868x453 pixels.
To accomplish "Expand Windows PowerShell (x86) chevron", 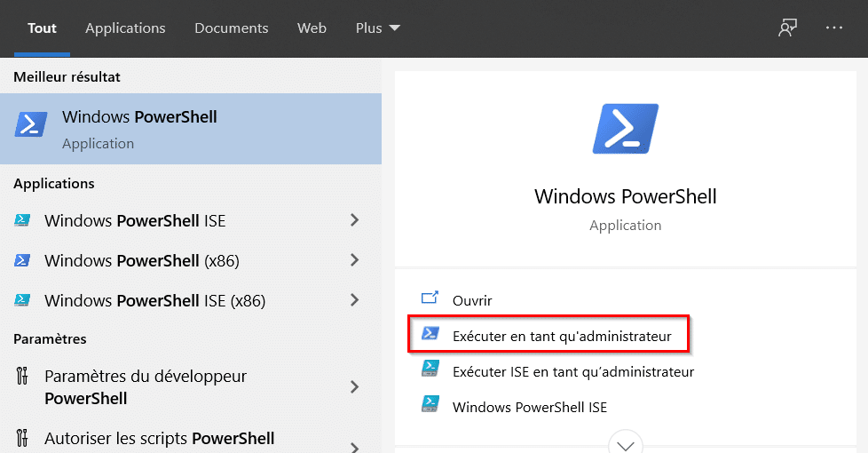I will 354,260.
